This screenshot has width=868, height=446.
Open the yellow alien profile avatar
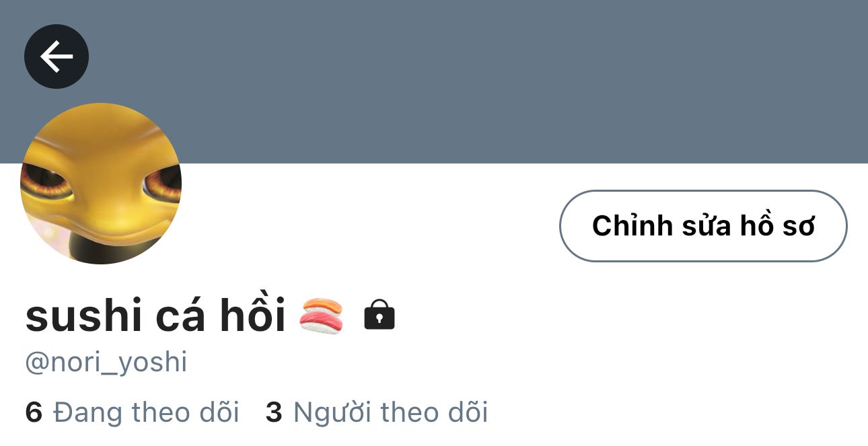tap(101, 184)
